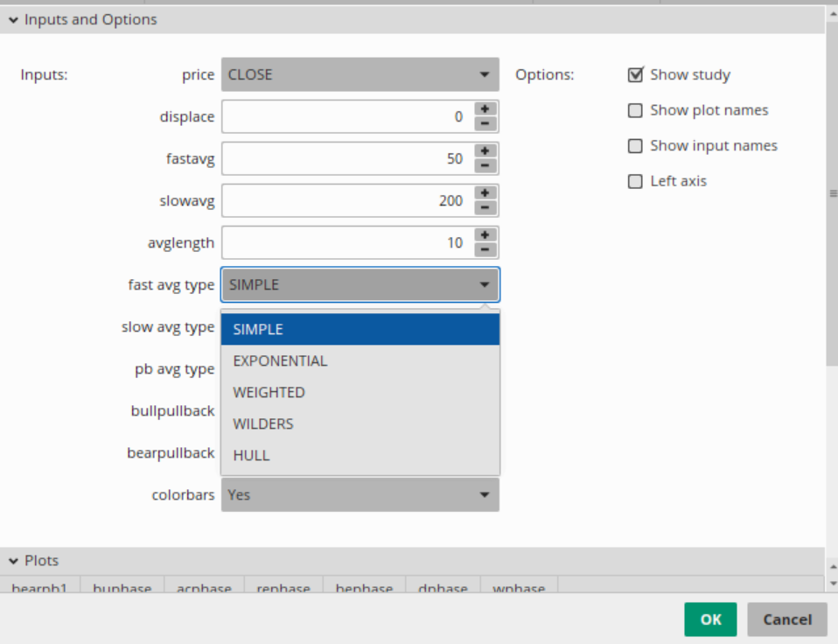This screenshot has height=644, width=838.
Task: Pick WILDERS average type option
Action: (262, 423)
